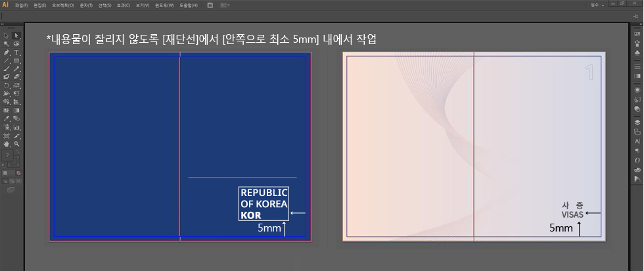Select the Free Transform tool

pos(16,93)
